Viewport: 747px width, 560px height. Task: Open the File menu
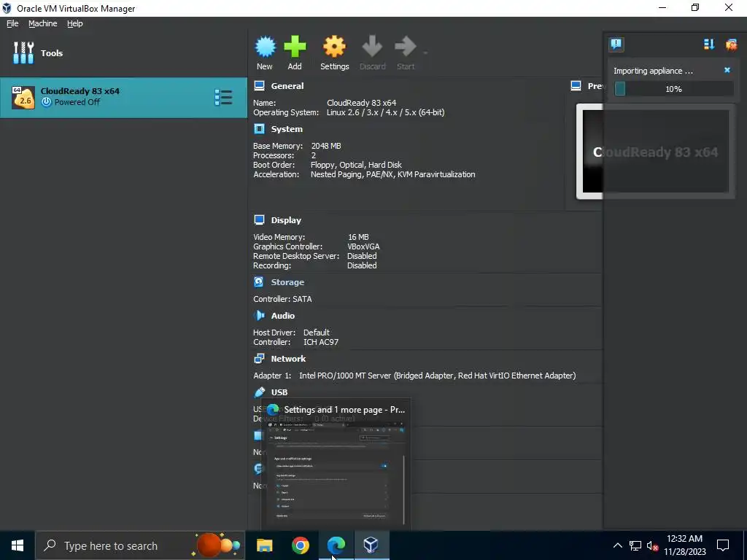tap(12, 23)
